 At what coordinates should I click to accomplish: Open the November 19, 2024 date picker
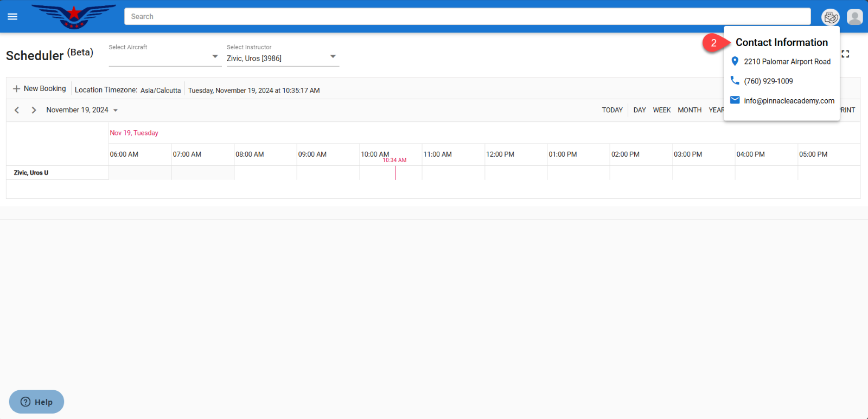point(81,110)
